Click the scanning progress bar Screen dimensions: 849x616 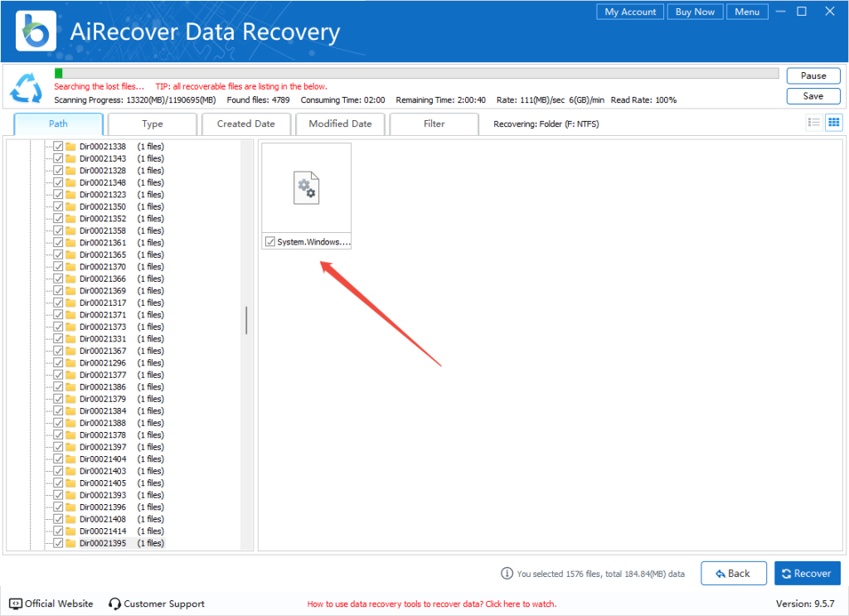point(416,73)
